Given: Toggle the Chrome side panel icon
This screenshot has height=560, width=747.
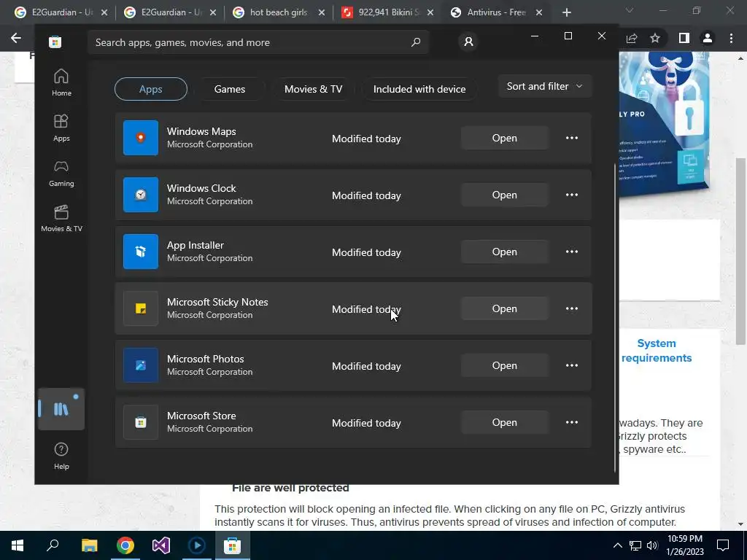Looking at the screenshot, I should click(x=684, y=38).
